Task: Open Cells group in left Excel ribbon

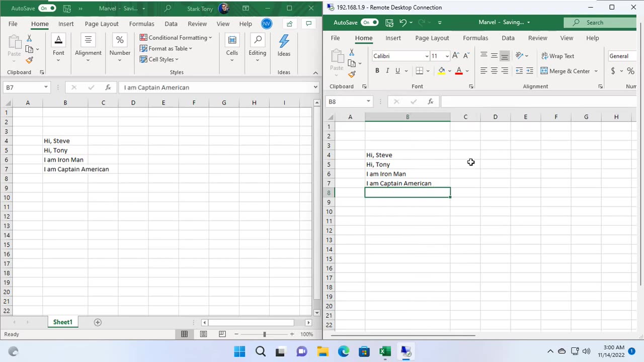Action: coord(232,49)
